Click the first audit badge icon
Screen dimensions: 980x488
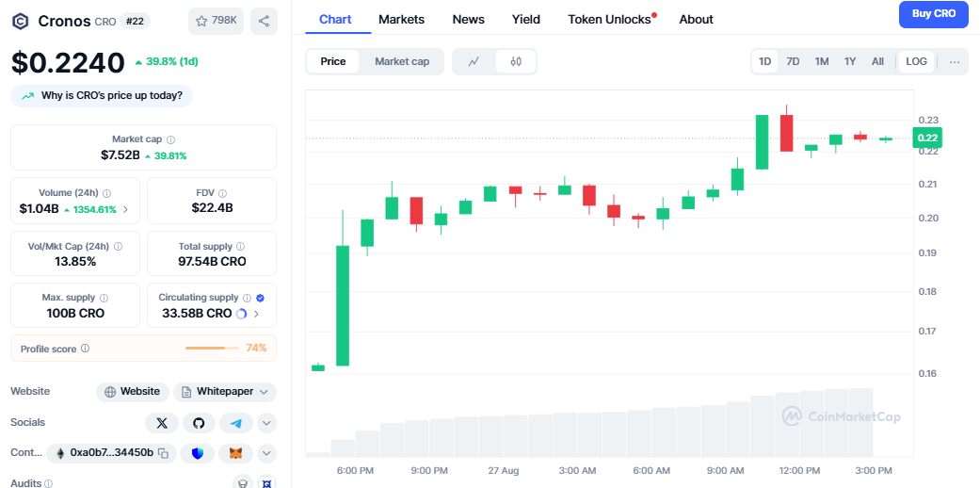click(x=242, y=483)
